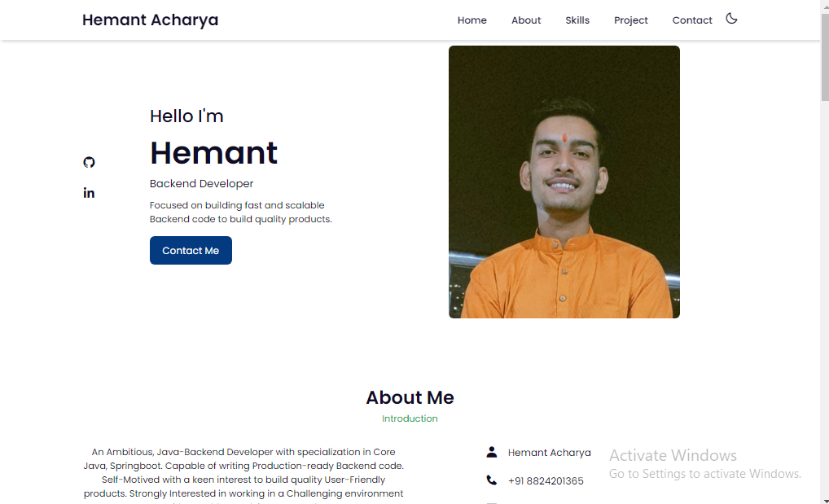
Task: Click the phone number +91 8824201365
Action: (546, 480)
